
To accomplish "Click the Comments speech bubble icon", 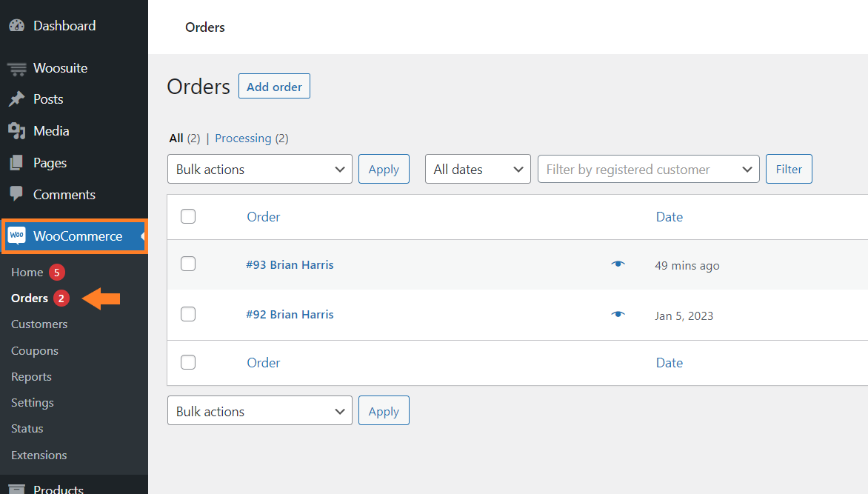I will tap(16, 194).
